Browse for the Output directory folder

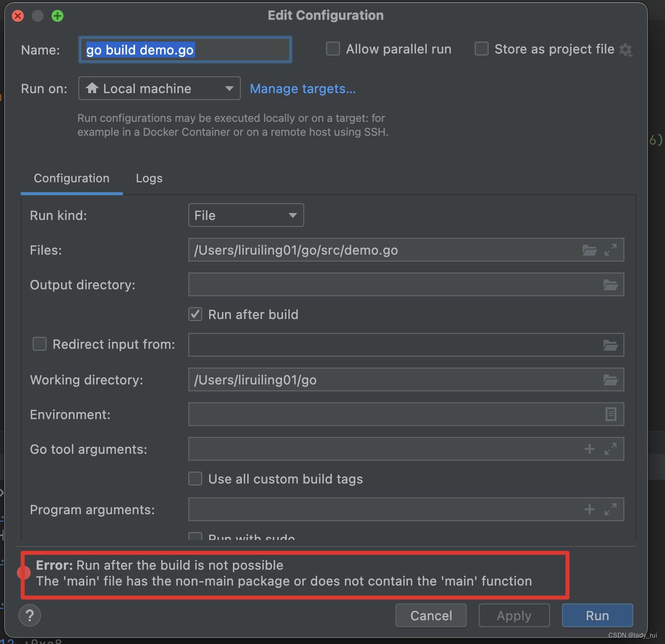coord(610,285)
